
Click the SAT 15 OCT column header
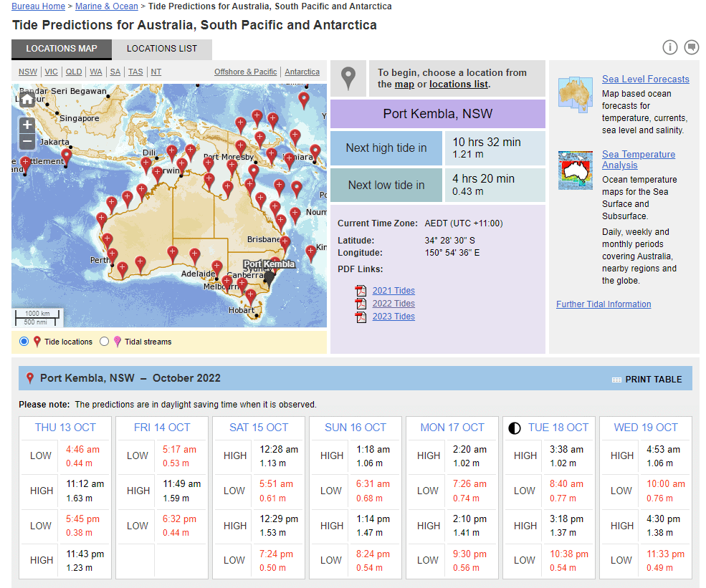click(259, 428)
